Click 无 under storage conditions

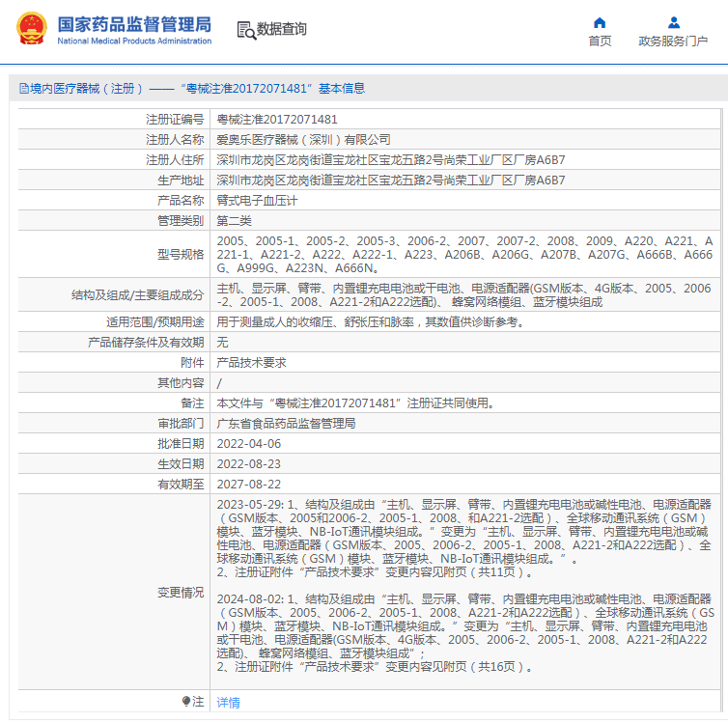coord(222,343)
